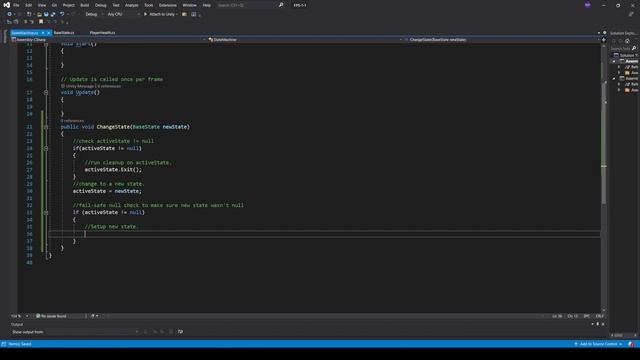Click the bookmark icon in second toolbar row

click(x=41, y=22)
